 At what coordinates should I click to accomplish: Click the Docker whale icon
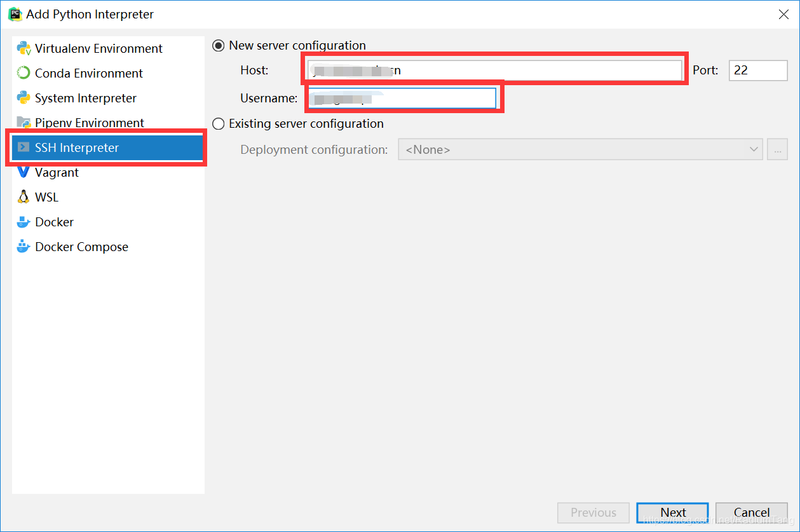[24, 222]
